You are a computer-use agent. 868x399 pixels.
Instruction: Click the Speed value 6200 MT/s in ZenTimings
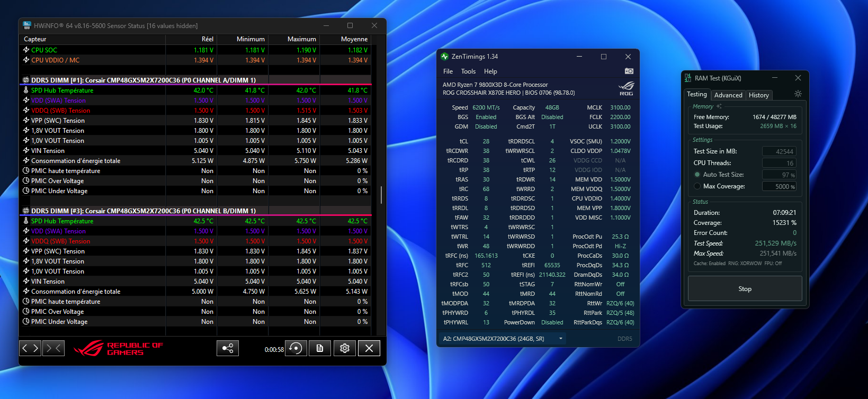[486, 107]
